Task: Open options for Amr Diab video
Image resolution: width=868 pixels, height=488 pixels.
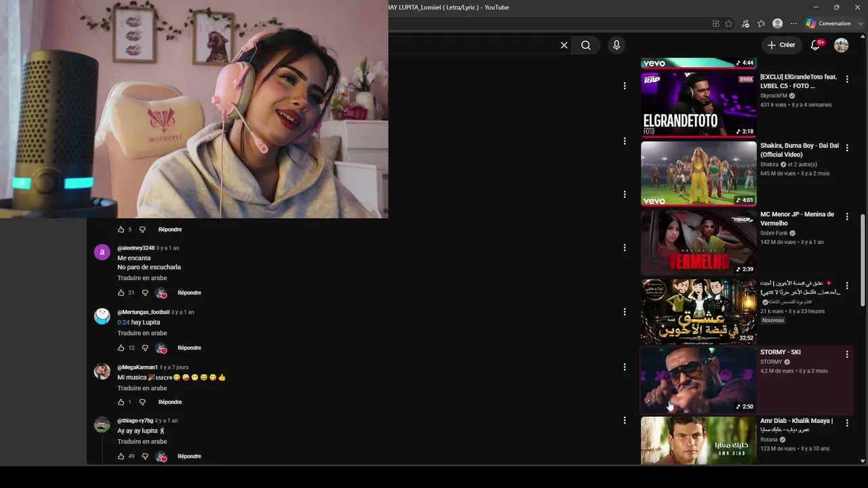Action: point(847,423)
